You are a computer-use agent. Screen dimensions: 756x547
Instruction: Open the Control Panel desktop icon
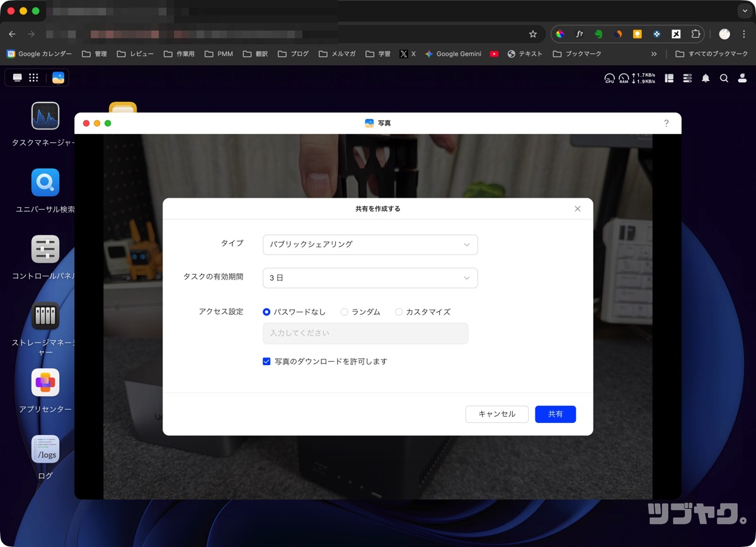[x=45, y=249]
